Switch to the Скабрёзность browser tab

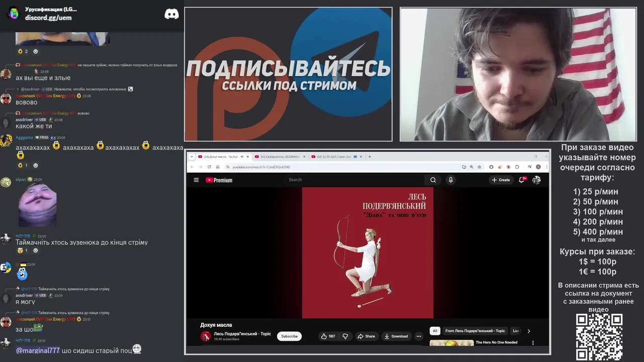(279, 156)
